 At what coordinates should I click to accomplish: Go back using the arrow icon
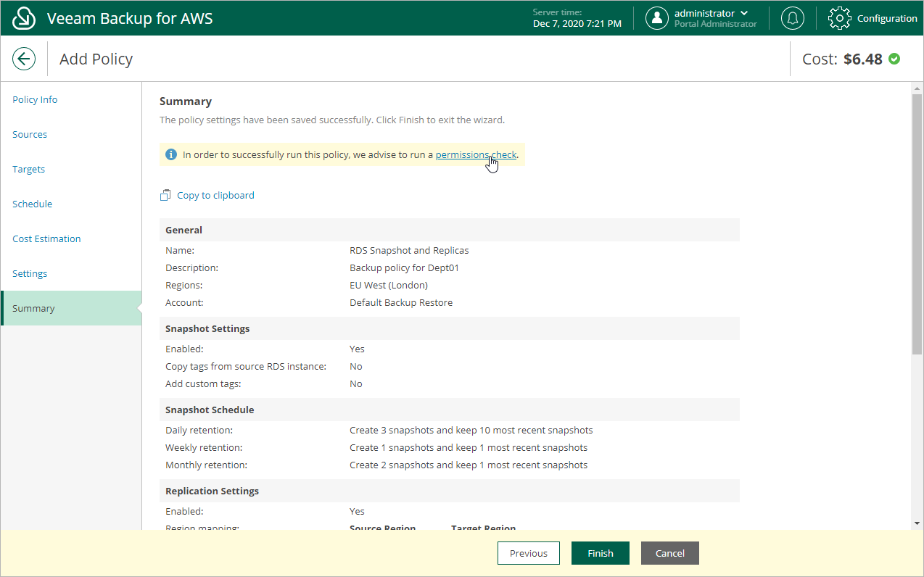pos(24,59)
